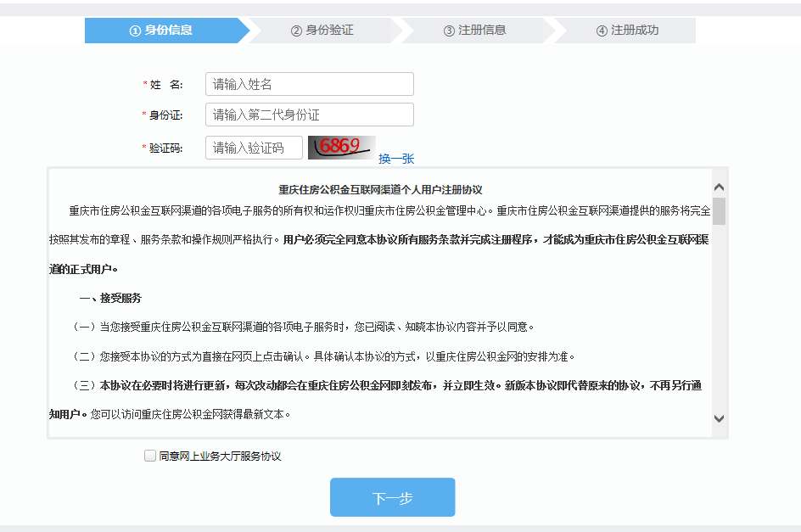801x532 pixels.
Task: Click the 换一张 link to refresh the captcha
Action: (x=396, y=159)
